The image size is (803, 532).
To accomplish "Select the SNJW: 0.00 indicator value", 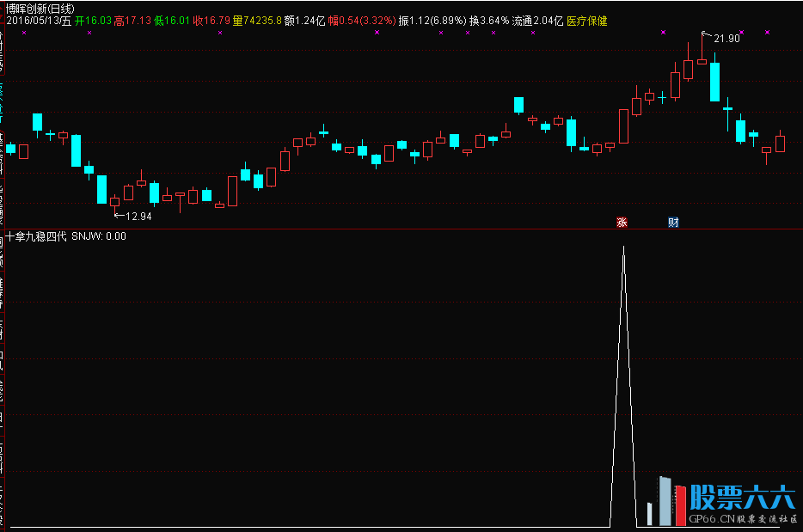I will [x=99, y=236].
